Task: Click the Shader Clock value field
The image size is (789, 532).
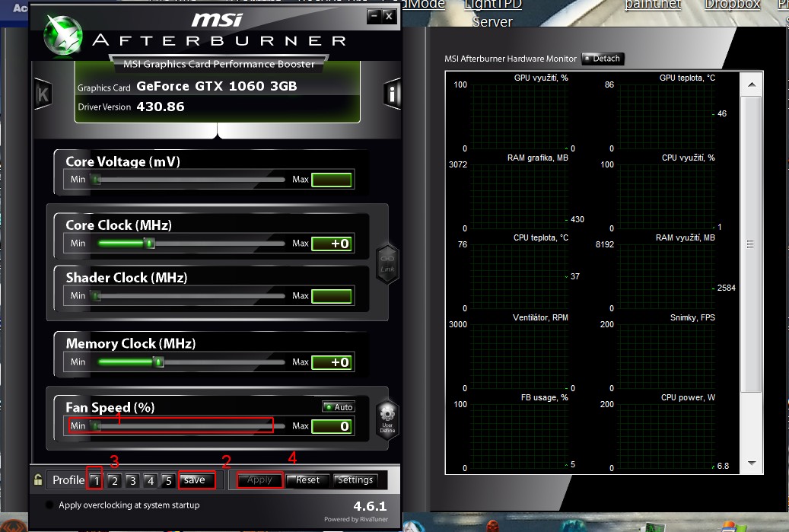Action: coord(332,296)
